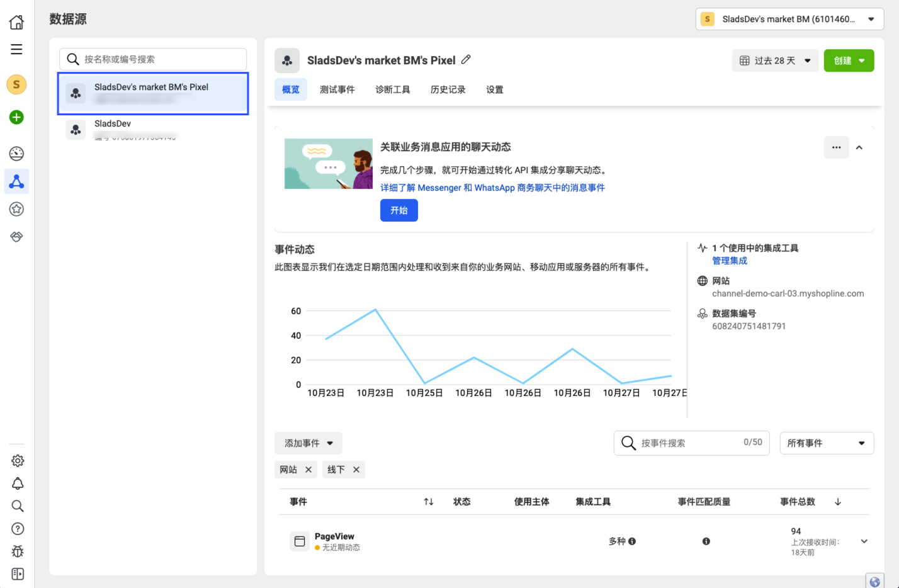This screenshot has width=899, height=588.
Task: Click the notifications bell icon
Action: click(18, 483)
